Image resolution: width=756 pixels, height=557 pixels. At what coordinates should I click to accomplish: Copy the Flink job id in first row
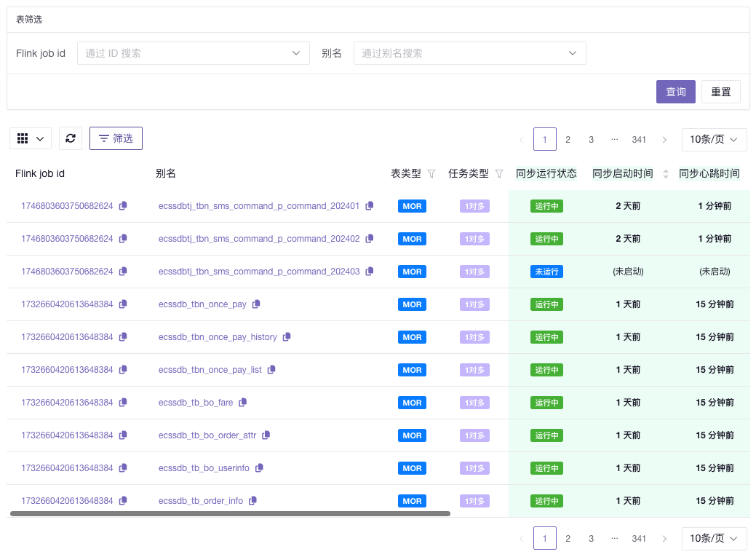pyautogui.click(x=123, y=206)
